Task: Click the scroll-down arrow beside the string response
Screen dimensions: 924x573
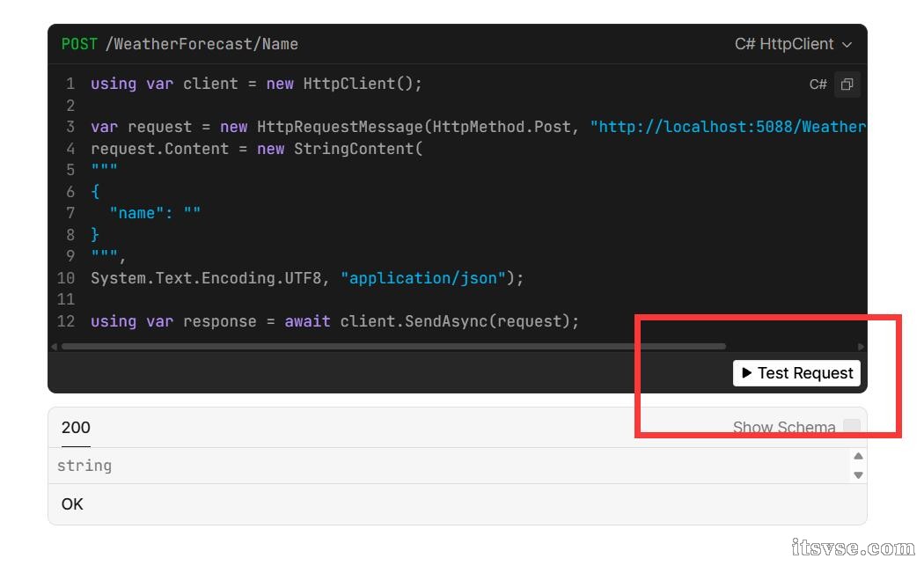Action: pos(858,475)
